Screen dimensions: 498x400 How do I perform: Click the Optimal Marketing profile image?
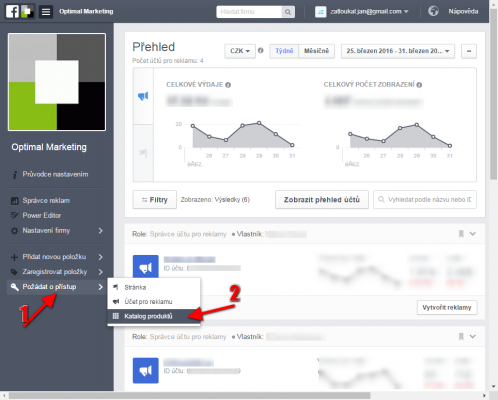point(57,82)
